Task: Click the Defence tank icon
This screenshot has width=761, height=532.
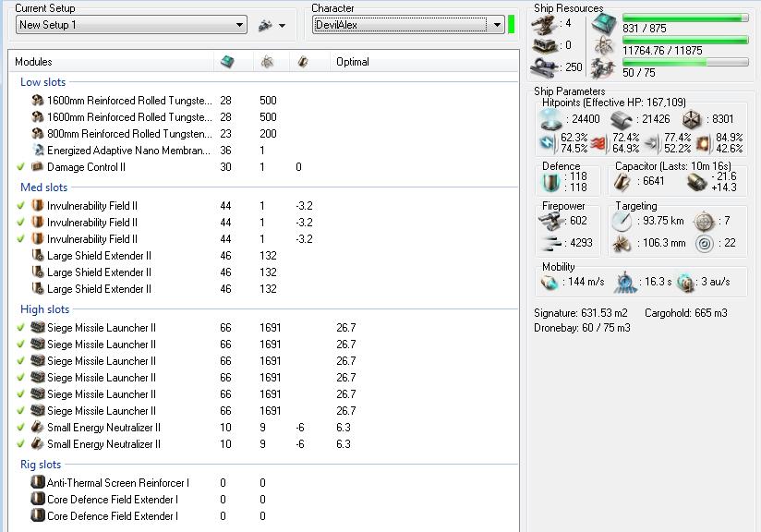Action: tap(551, 182)
